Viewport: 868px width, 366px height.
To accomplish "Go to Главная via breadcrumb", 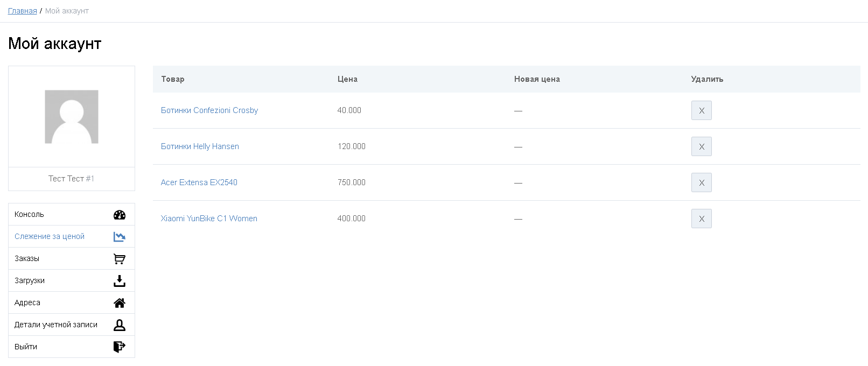I will pyautogui.click(x=23, y=11).
